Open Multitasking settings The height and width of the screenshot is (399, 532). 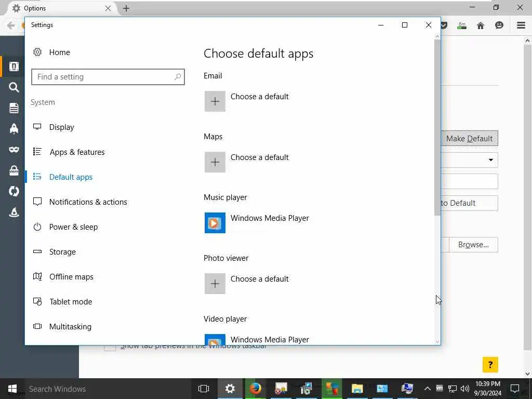tap(62, 327)
